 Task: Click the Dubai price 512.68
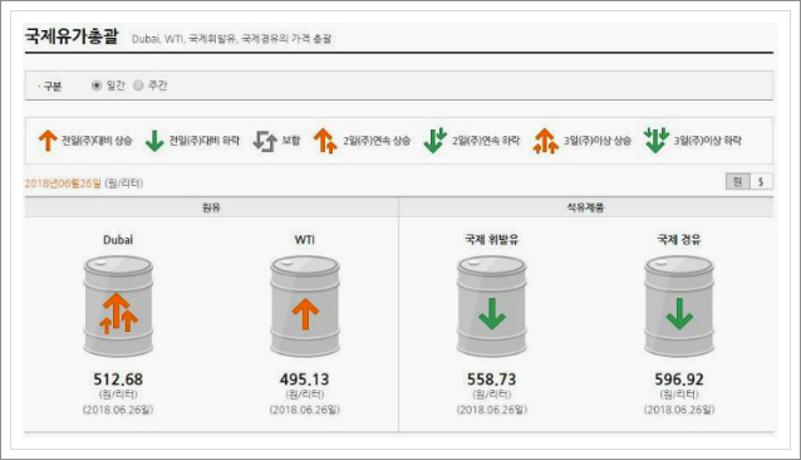[118, 379]
